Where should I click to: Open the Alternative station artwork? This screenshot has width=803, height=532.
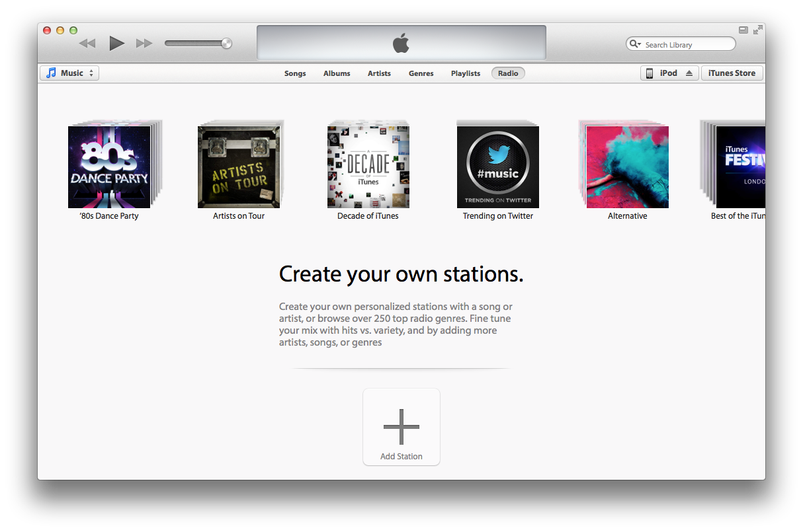click(x=628, y=167)
